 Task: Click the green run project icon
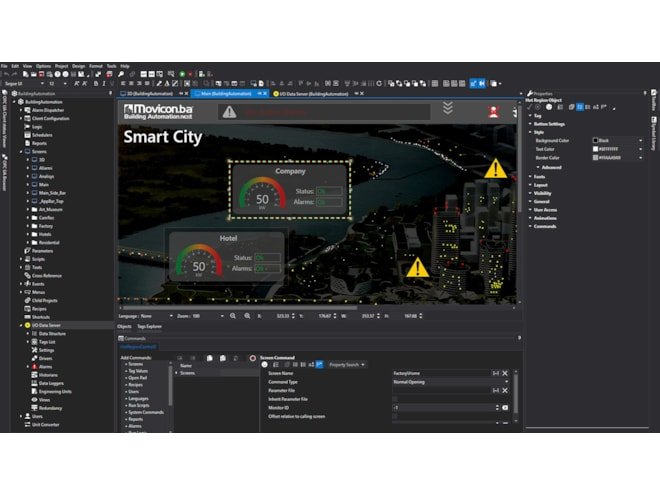point(182,73)
